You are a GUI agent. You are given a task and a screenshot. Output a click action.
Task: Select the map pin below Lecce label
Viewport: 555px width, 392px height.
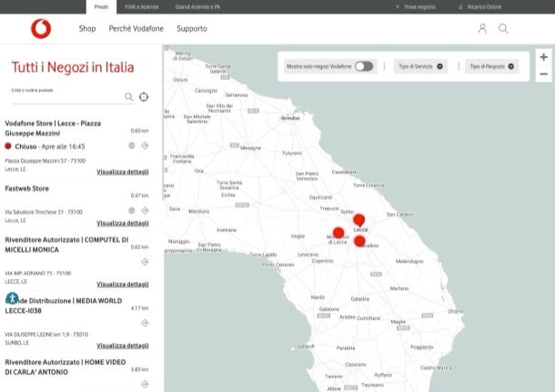359,241
